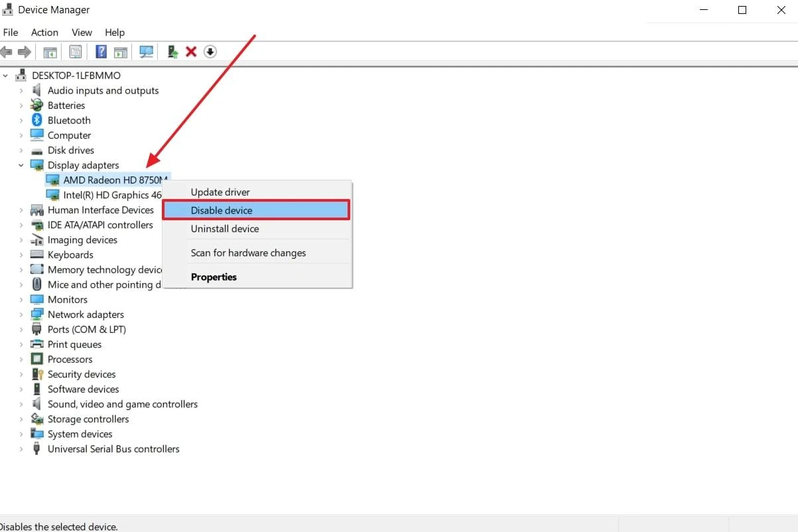This screenshot has width=798, height=532.
Task: Click the Scan for hardware changes toolbar icon
Action: point(146,52)
